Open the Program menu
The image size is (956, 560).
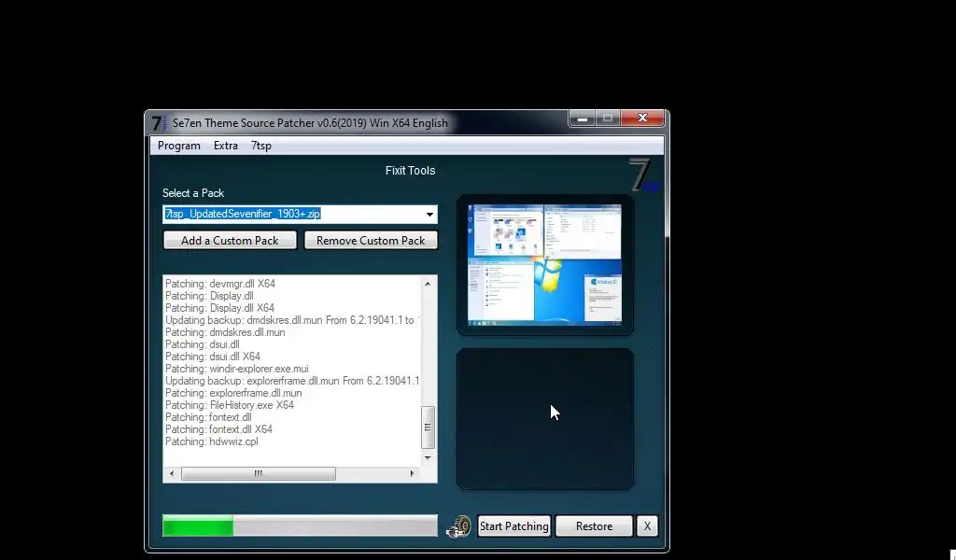pos(178,146)
